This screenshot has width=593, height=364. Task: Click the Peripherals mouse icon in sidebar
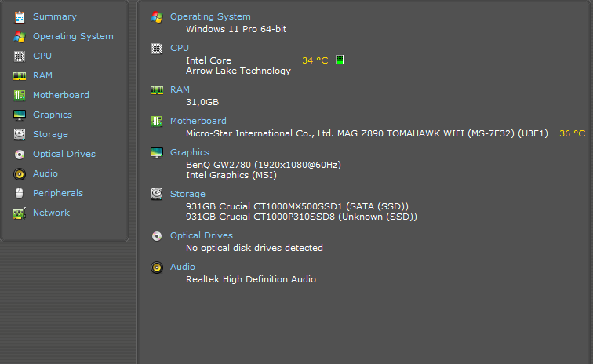(x=20, y=193)
